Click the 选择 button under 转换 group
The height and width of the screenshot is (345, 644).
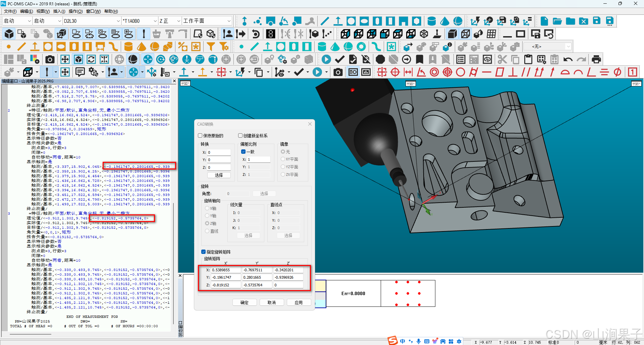(x=219, y=175)
